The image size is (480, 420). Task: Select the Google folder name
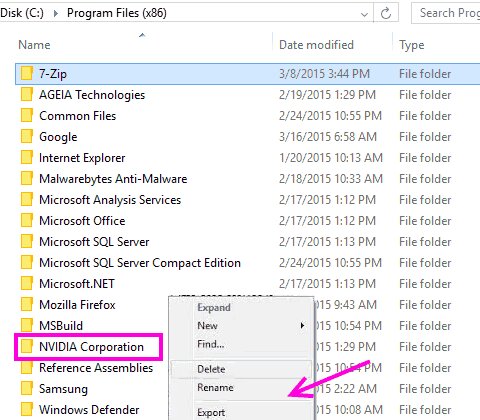(58, 137)
